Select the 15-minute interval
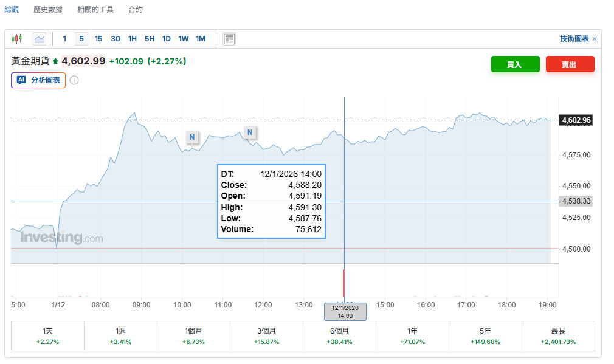Screen dimensions: 614x364 tap(98, 39)
